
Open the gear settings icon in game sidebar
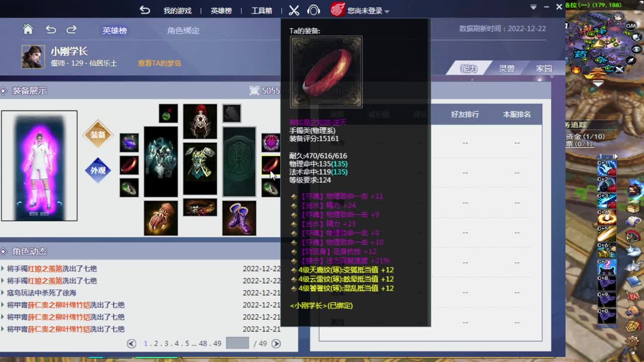click(633, 342)
